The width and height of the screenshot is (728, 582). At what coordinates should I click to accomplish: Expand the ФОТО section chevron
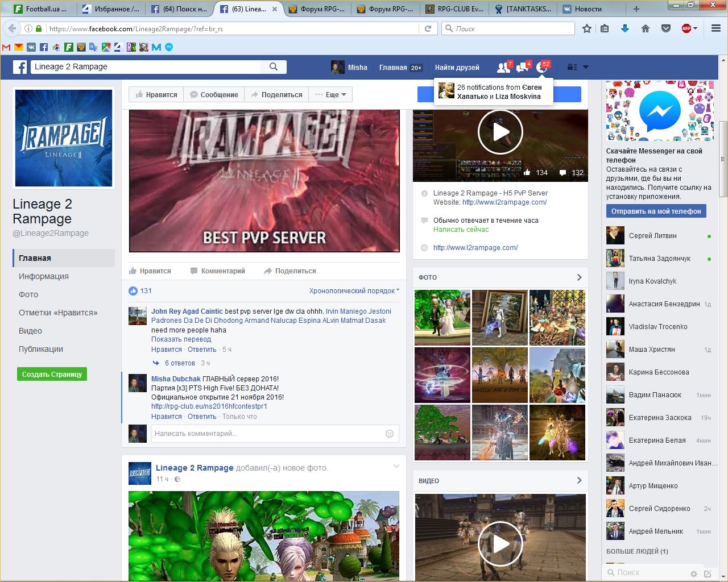579,277
